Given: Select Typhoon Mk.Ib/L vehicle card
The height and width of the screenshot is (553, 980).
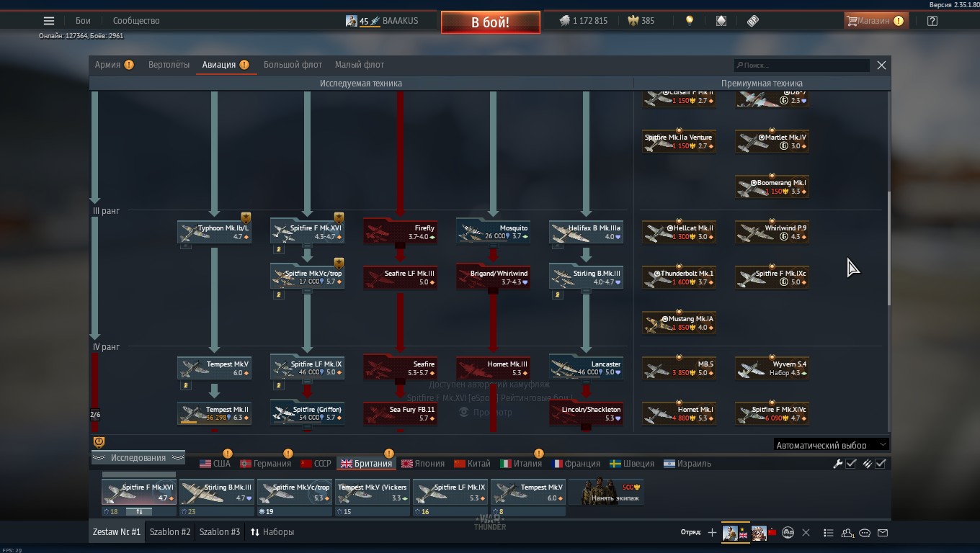Looking at the screenshot, I should 214,232.
